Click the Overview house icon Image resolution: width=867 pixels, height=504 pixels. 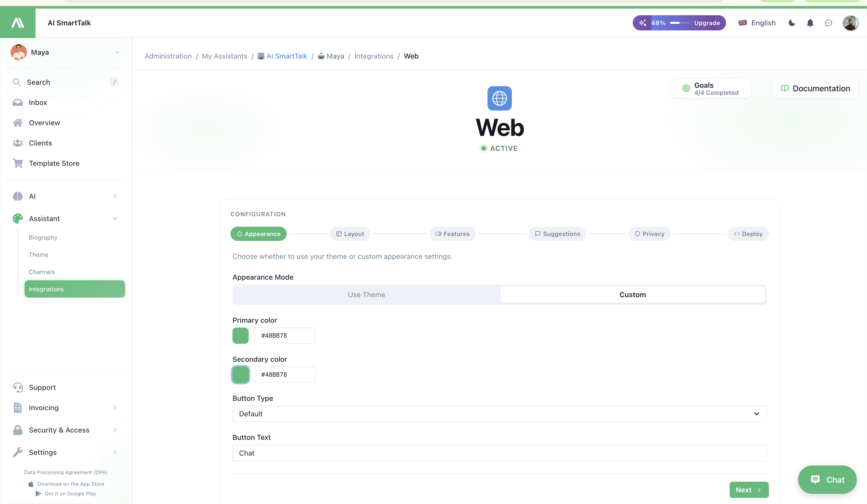(17, 123)
